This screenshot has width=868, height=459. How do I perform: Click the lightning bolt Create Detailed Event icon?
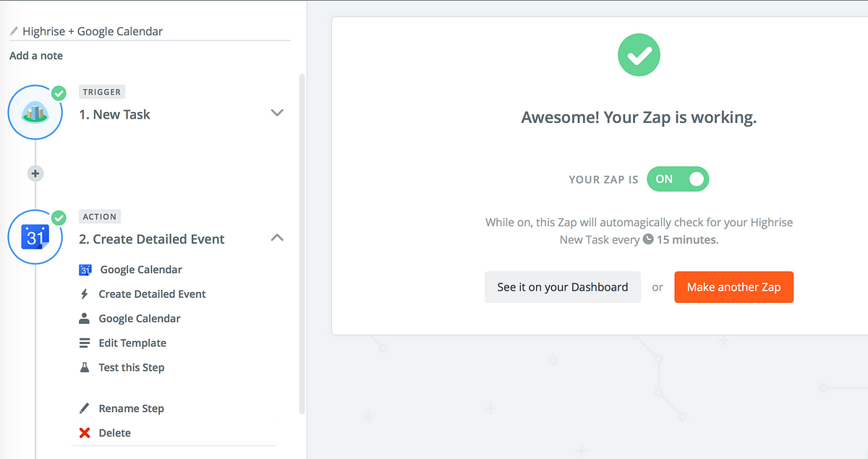tap(84, 294)
